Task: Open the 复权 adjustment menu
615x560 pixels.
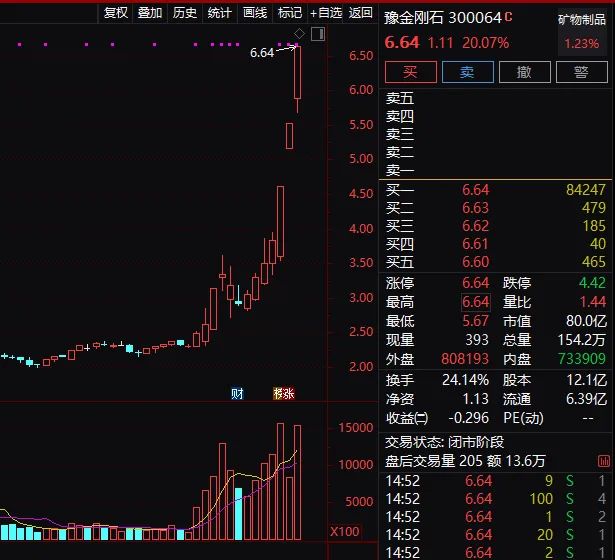Action: tap(116, 13)
